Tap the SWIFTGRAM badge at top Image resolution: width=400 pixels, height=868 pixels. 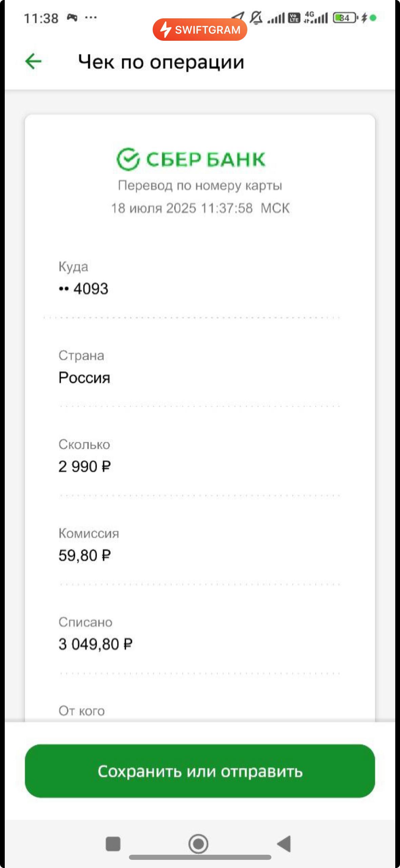click(x=200, y=30)
